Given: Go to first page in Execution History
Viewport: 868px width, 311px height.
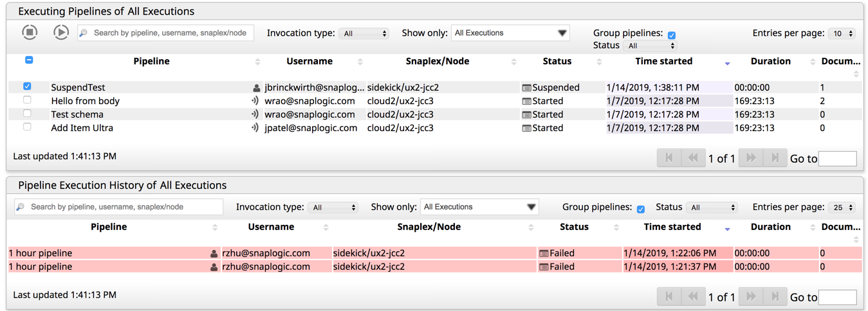Looking at the screenshot, I should tap(669, 297).
